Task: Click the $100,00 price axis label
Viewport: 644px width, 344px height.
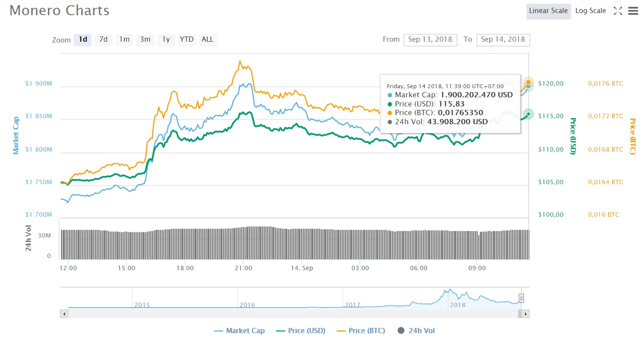Action: [551, 215]
